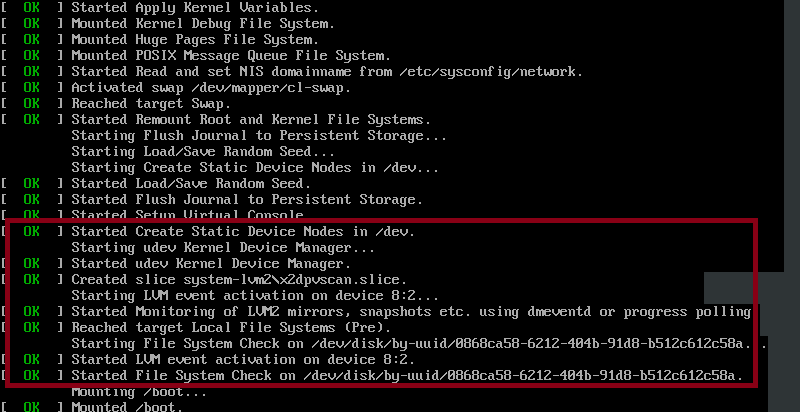Click OK beside "Reached target Local File Systems (Pre)"
Image resolution: width=800 pixels, height=412 pixels.
32,327
